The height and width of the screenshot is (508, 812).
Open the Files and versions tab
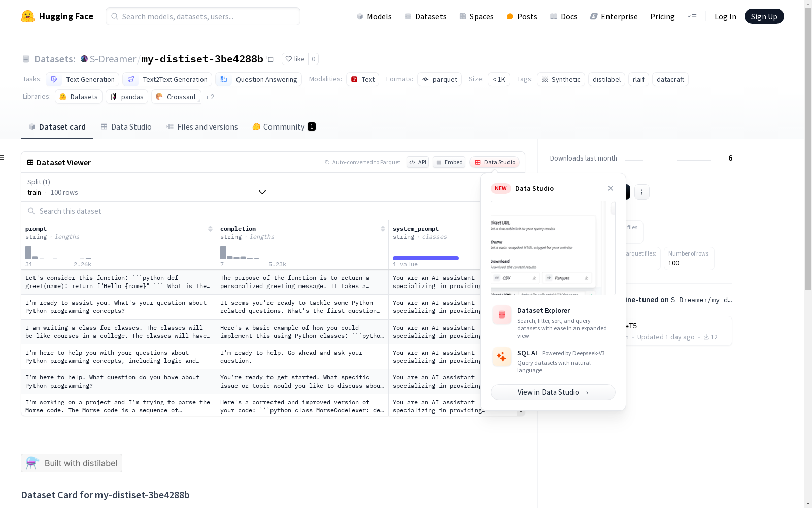[202, 126]
